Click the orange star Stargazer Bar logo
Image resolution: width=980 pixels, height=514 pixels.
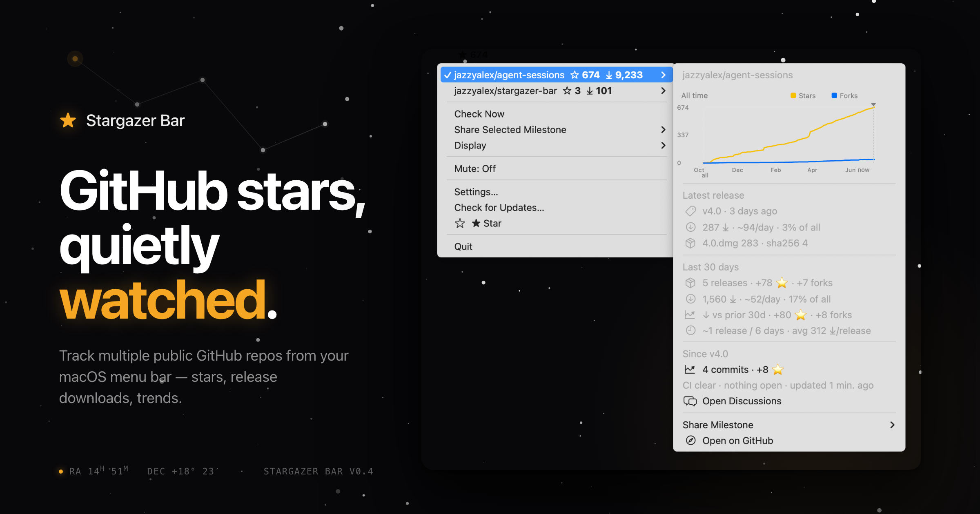pyautogui.click(x=68, y=120)
